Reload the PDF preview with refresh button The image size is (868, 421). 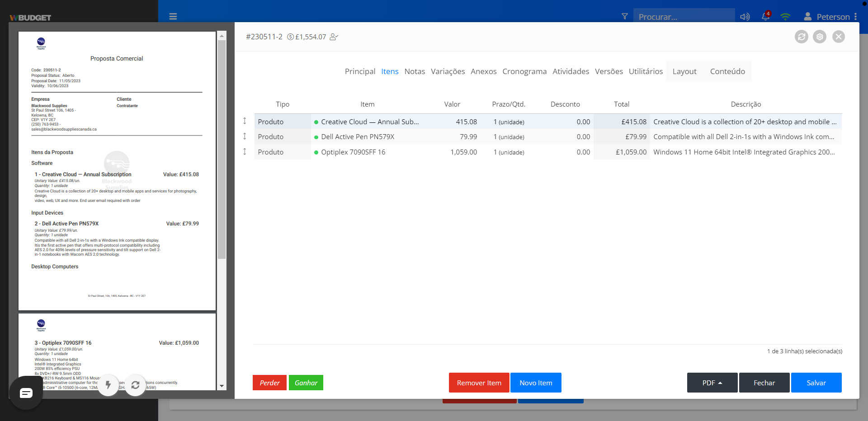click(135, 385)
